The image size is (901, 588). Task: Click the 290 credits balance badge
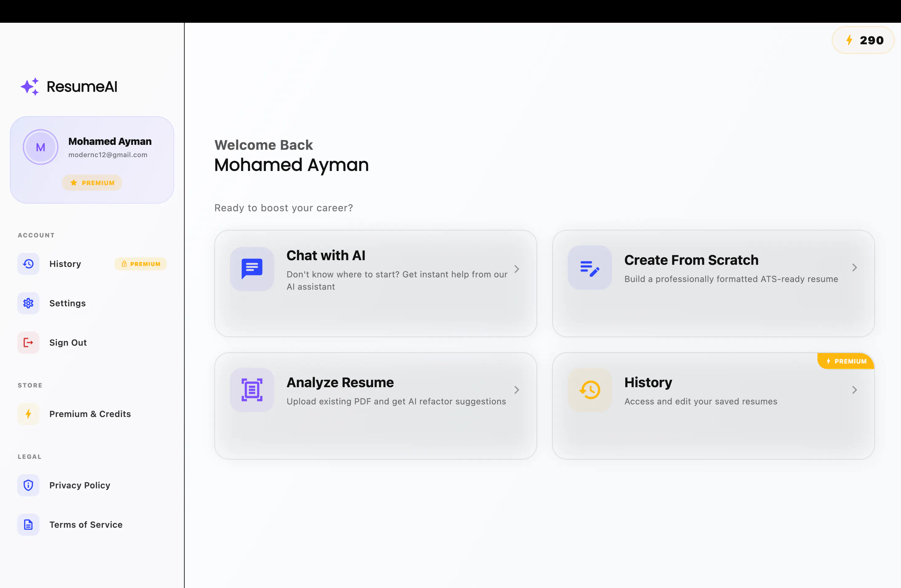click(x=863, y=40)
